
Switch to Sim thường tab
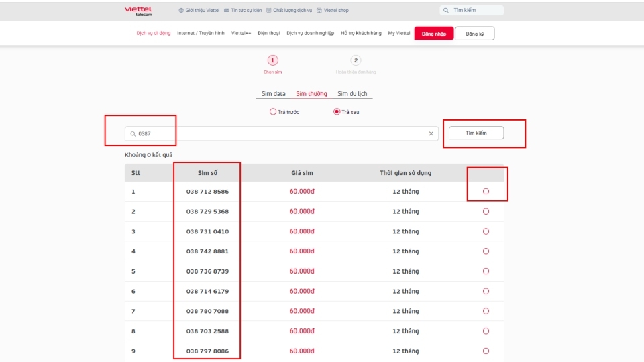tap(311, 94)
